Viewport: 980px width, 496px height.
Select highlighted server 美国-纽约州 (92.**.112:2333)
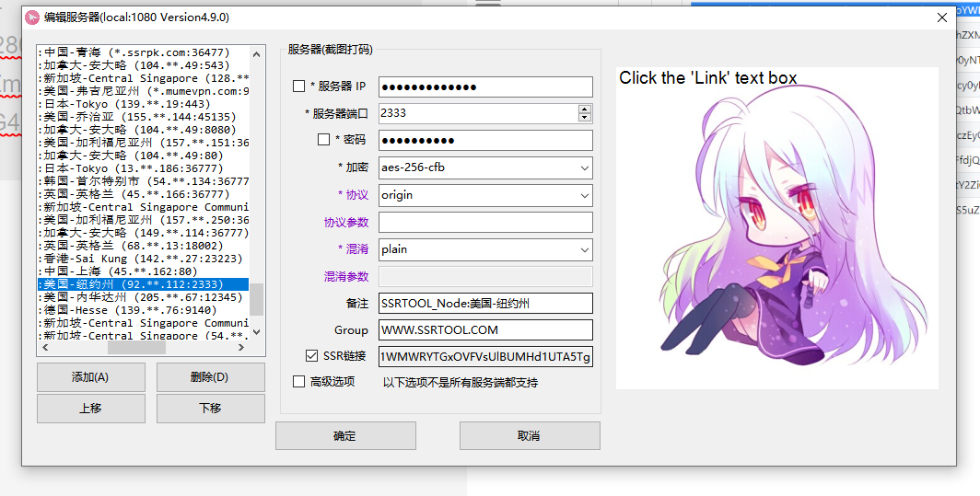144,284
